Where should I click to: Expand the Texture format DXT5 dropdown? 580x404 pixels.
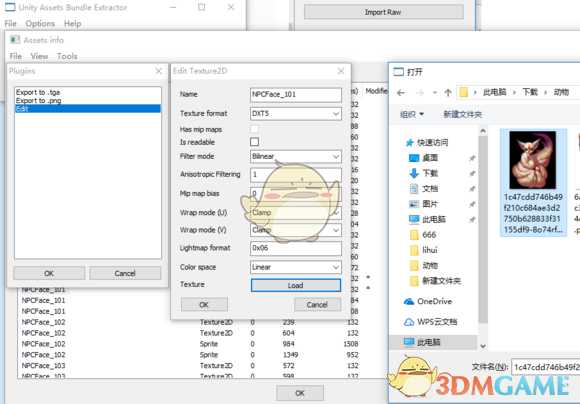[296, 114]
